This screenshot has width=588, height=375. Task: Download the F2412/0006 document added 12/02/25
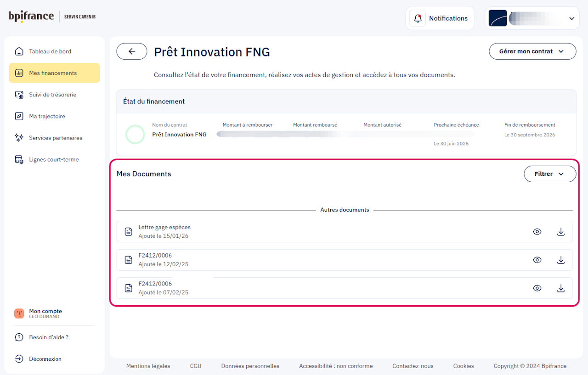tap(560, 260)
